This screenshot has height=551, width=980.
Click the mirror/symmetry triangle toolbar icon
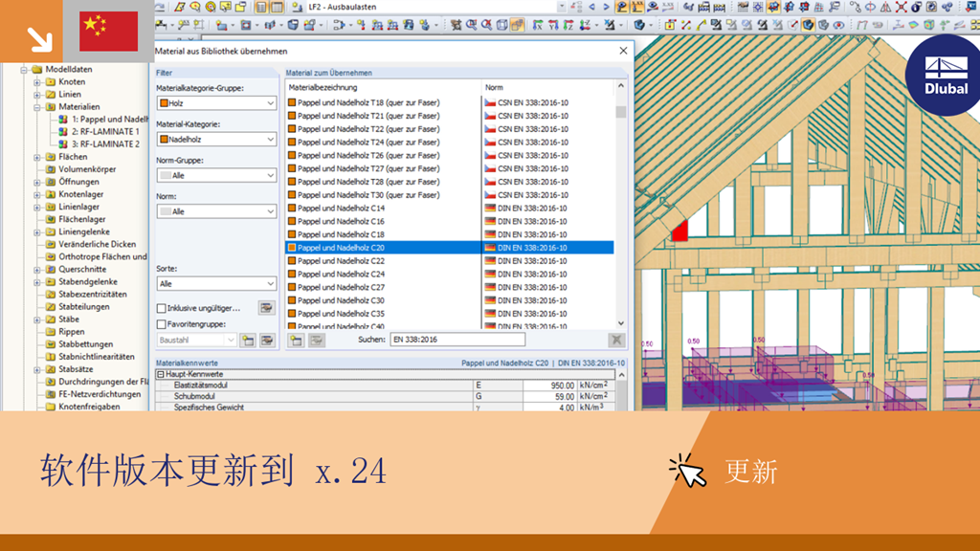click(885, 7)
